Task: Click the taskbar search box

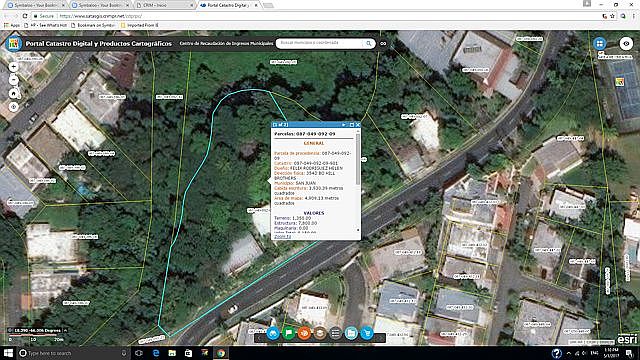Action: click(73, 353)
